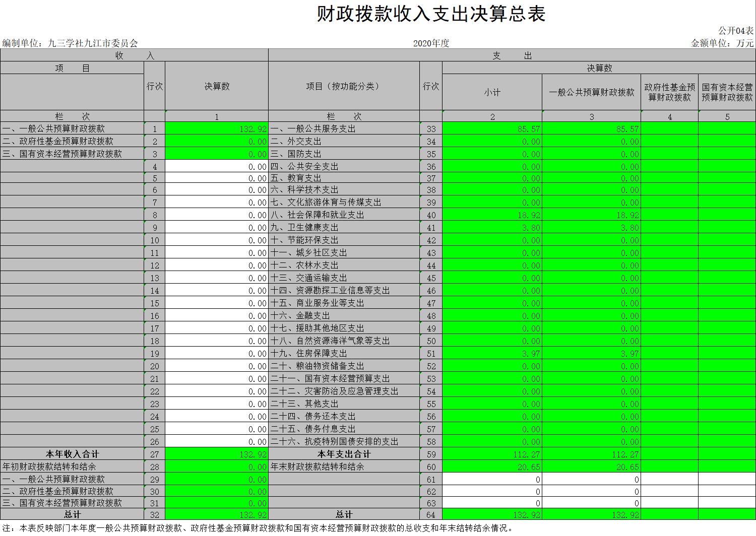Select the 一般公共服务支出 row label

pos(313,129)
